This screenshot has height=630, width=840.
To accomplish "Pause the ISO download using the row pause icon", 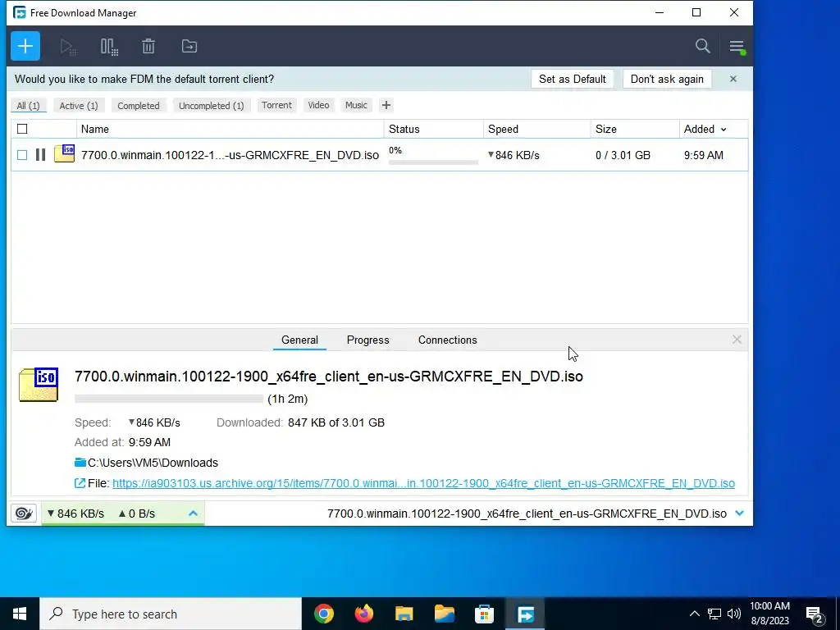I will [x=40, y=155].
